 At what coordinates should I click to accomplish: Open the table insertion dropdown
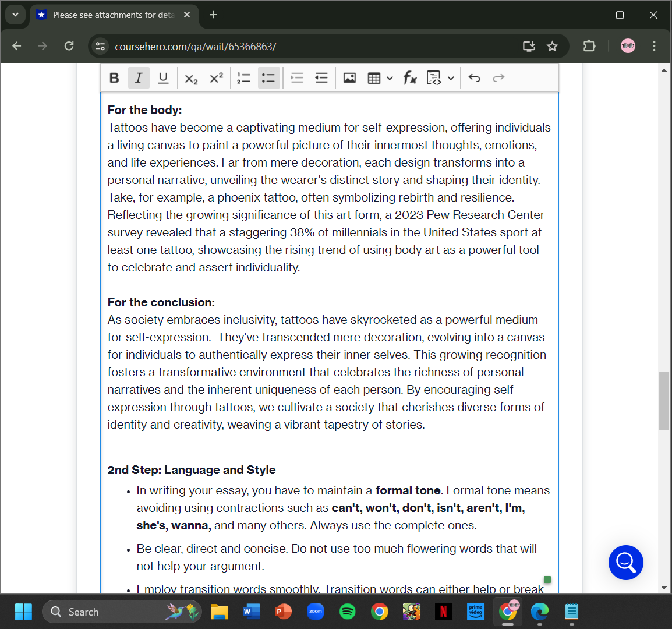click(x=389, y=77)
